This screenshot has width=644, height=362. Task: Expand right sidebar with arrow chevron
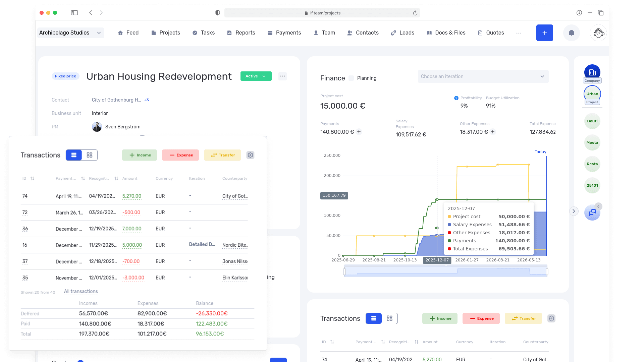coord(574,211)
